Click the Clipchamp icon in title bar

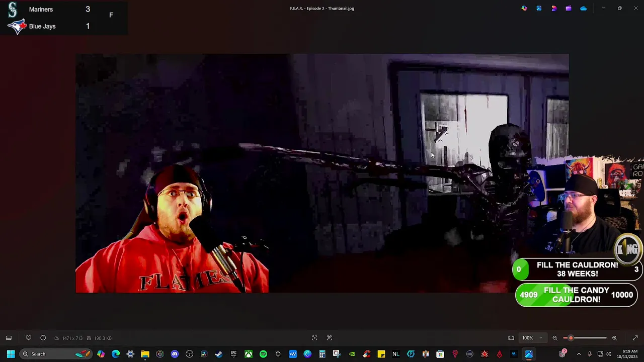click(x=554, y=8)
